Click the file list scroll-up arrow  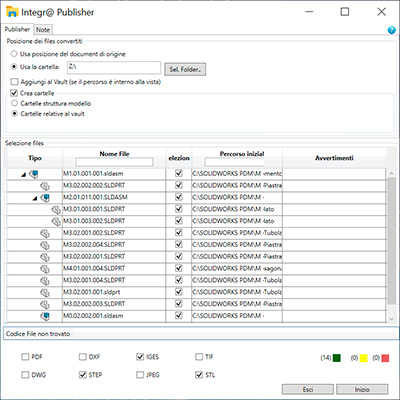click(392, 174)
